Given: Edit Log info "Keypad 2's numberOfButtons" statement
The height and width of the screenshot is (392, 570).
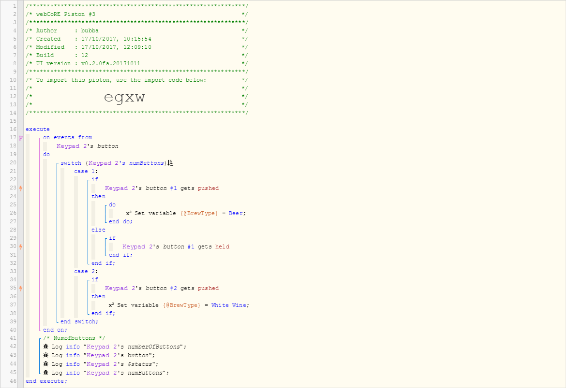Looking at the screenshot, I should (115, 347).
